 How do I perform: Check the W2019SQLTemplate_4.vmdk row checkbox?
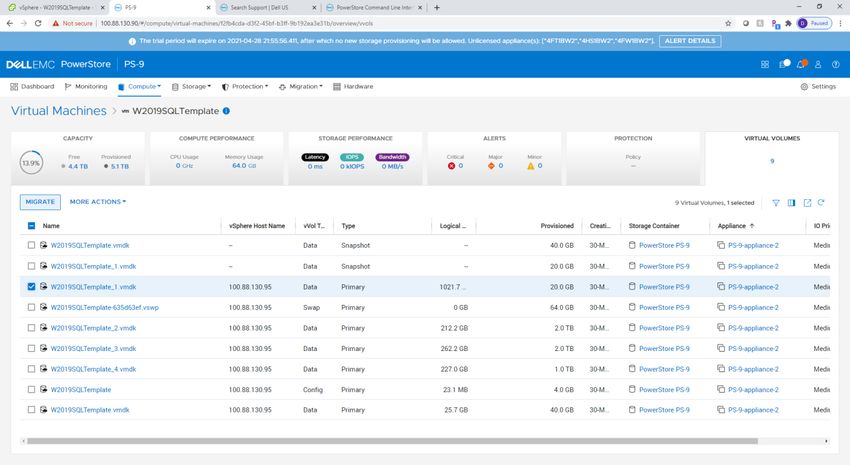[x=31, y=369]
